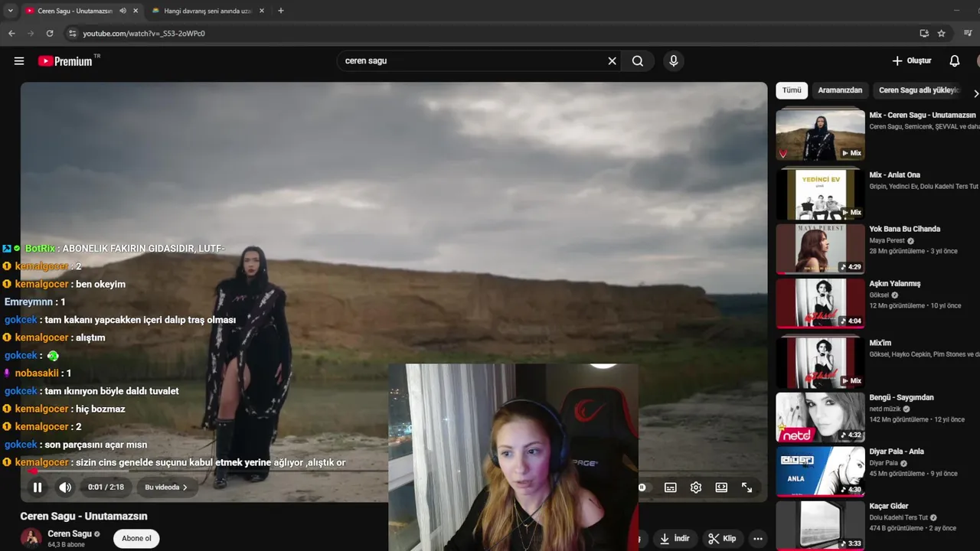Go forward with browser forward arrow
The image size is (980, 551).
[31, 34]
